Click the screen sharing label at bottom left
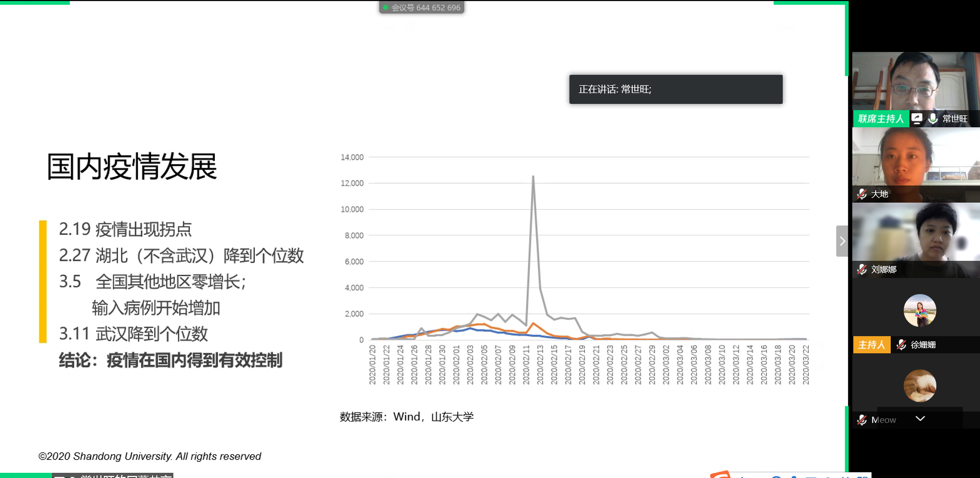This screenshot has height=478, width=980. (113, 475)
